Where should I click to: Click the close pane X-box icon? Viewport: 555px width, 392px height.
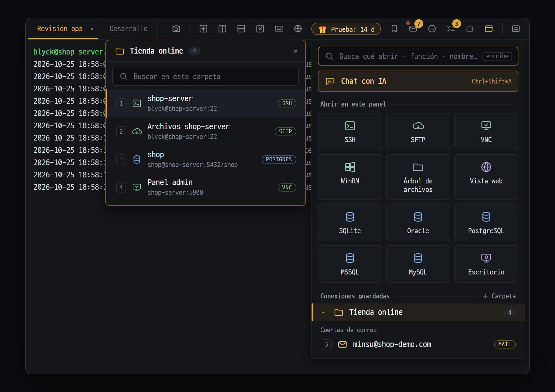click(x=260, y=29)
